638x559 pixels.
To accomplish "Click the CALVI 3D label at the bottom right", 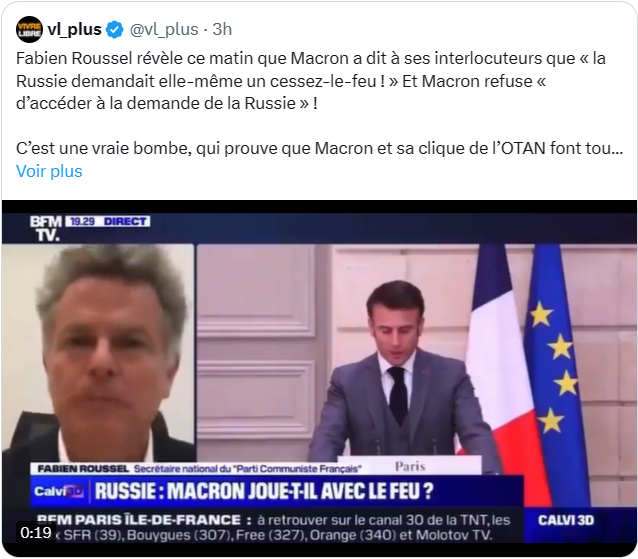I will [x=566, y=520].
